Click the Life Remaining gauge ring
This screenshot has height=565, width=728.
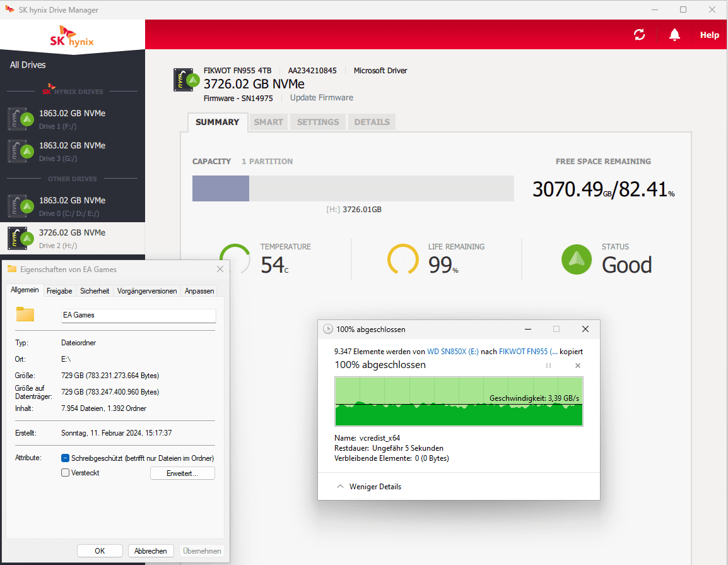[x=402, y=259]
